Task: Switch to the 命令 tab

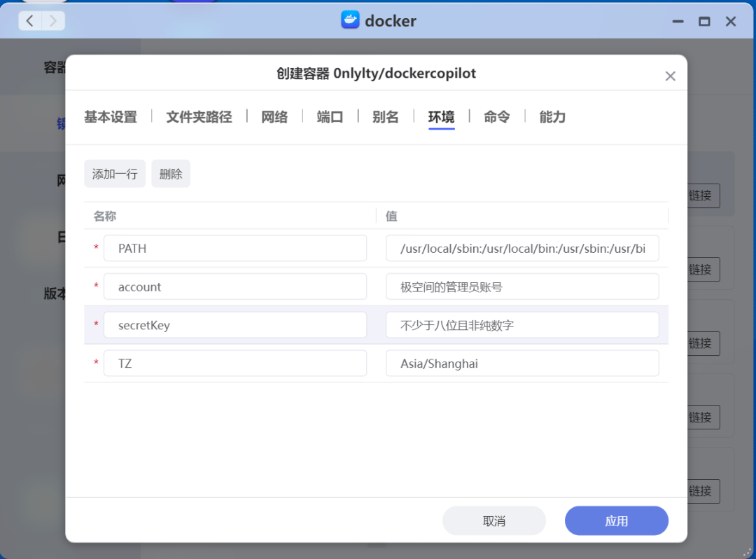Action: click(497, 117)
